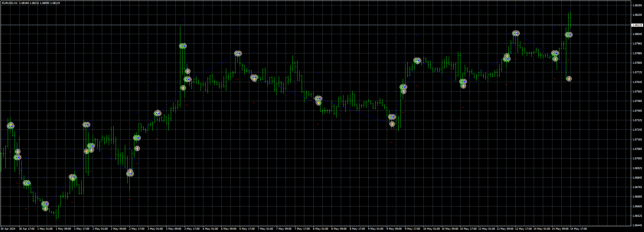Viewport: 644px width, 232px height.
Task: Click the 7 May 17:00 time label
Action: (x=302, y=229)
